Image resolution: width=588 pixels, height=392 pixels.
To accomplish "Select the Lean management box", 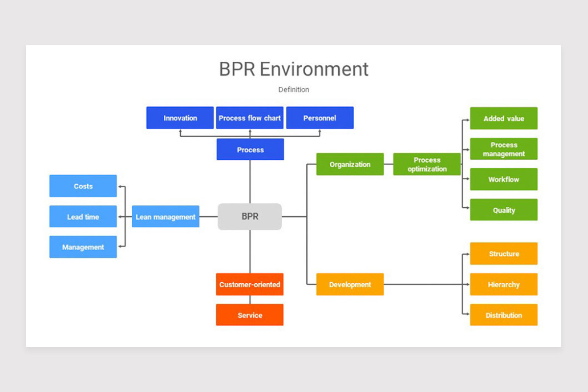I will pyautogui.click(x=165, y=216).
